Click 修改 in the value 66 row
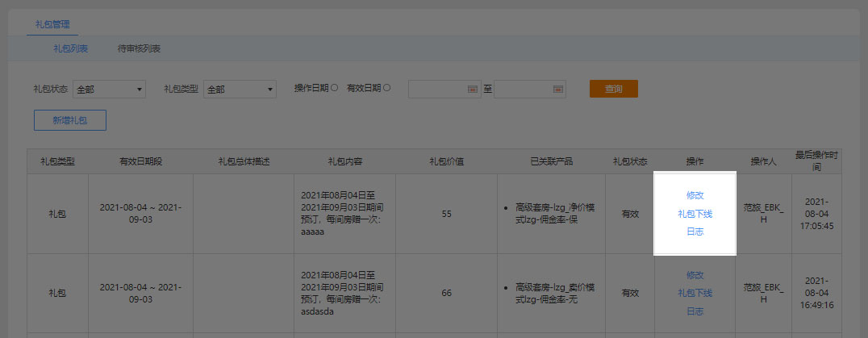The height and width of the screenshot is (338, 868). pos(695,275)
